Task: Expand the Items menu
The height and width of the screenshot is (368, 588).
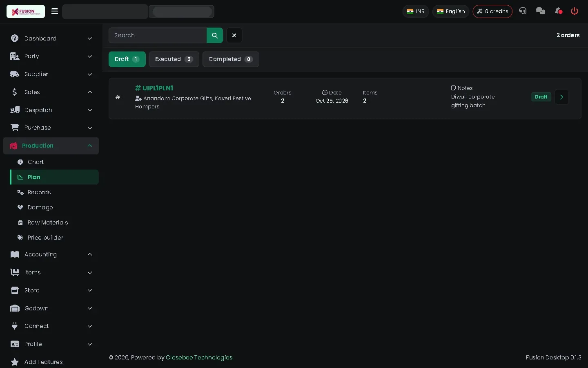Action: (51, 272)
